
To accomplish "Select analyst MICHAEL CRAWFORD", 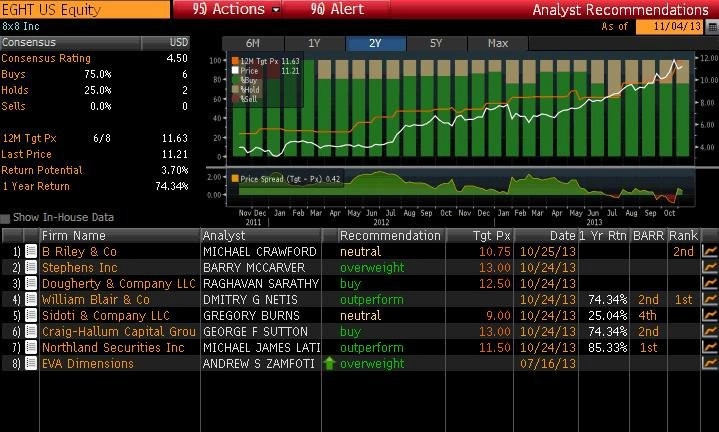I will click(260, 252).
